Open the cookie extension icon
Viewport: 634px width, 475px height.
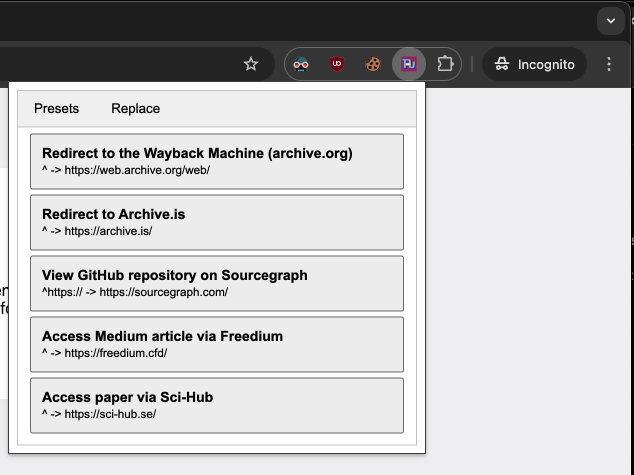[x=373, y=64]
